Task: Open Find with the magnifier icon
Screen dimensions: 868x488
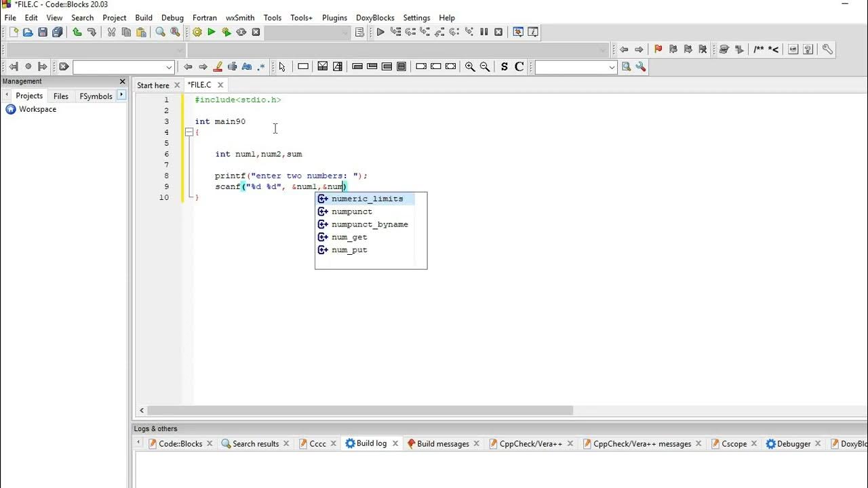Action: [x=160, y=32]
